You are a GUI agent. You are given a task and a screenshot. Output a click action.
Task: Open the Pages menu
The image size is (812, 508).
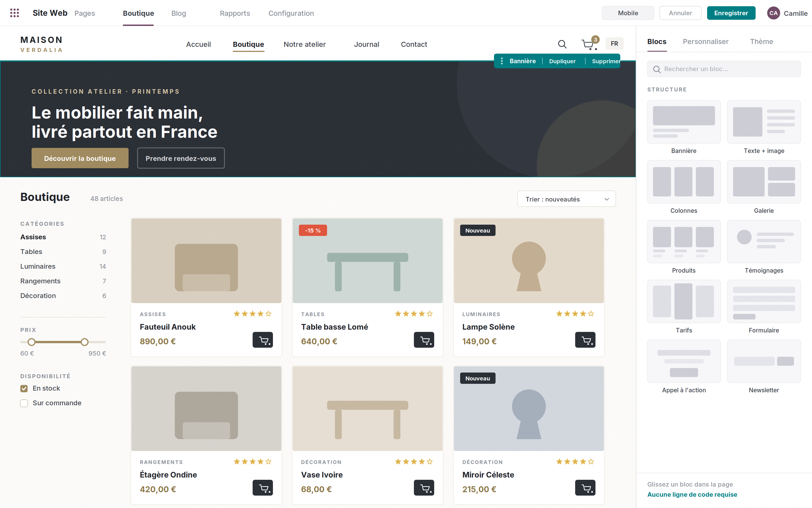[85, 13]
